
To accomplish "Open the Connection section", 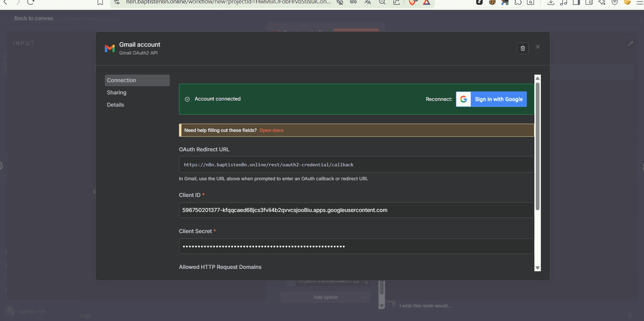I will pyautogui.click(x=137, y=80).
